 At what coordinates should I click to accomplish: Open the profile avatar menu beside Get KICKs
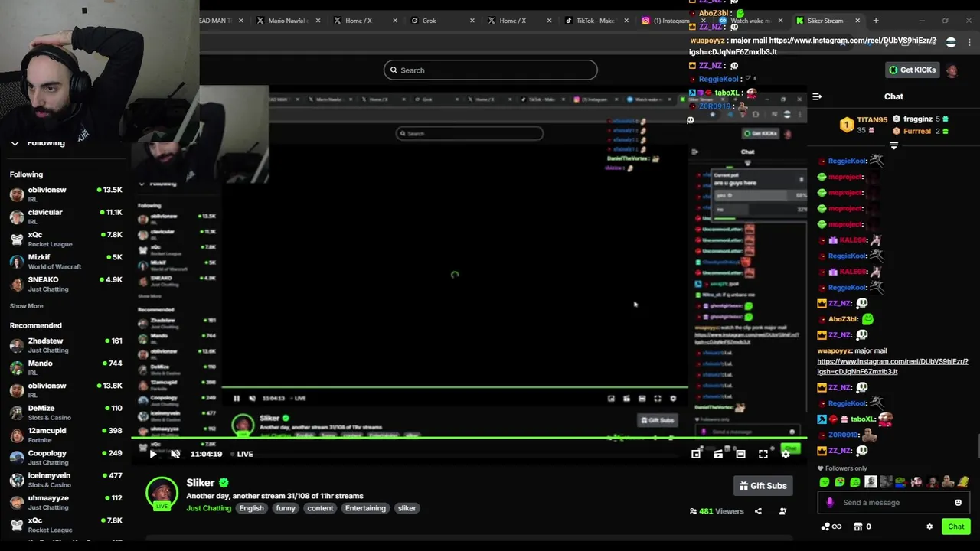[952, 70]
